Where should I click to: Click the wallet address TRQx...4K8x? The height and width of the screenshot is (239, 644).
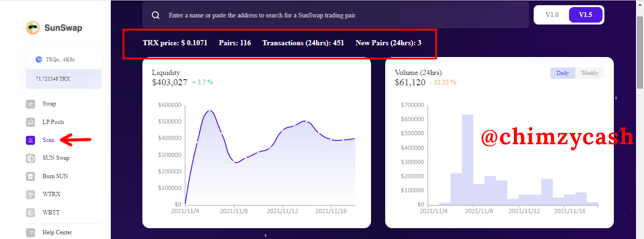60,60
